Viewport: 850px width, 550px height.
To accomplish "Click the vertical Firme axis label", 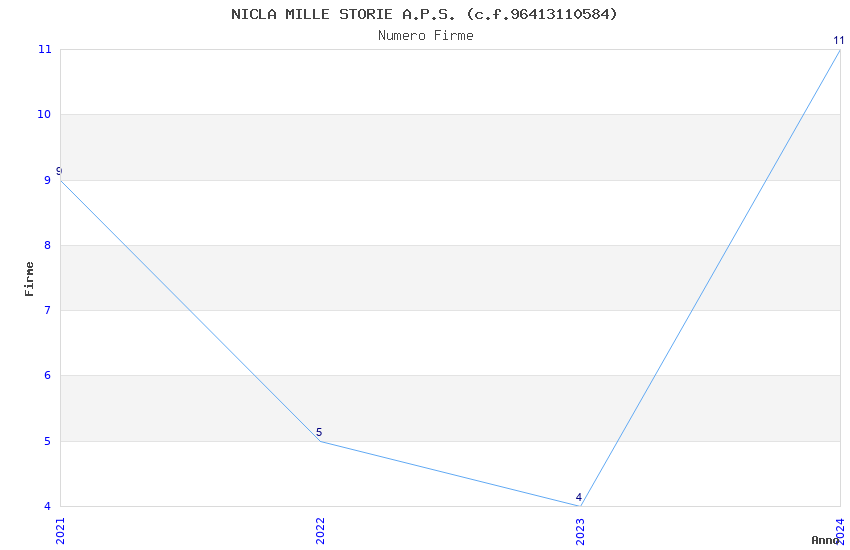I will (29, 278).
